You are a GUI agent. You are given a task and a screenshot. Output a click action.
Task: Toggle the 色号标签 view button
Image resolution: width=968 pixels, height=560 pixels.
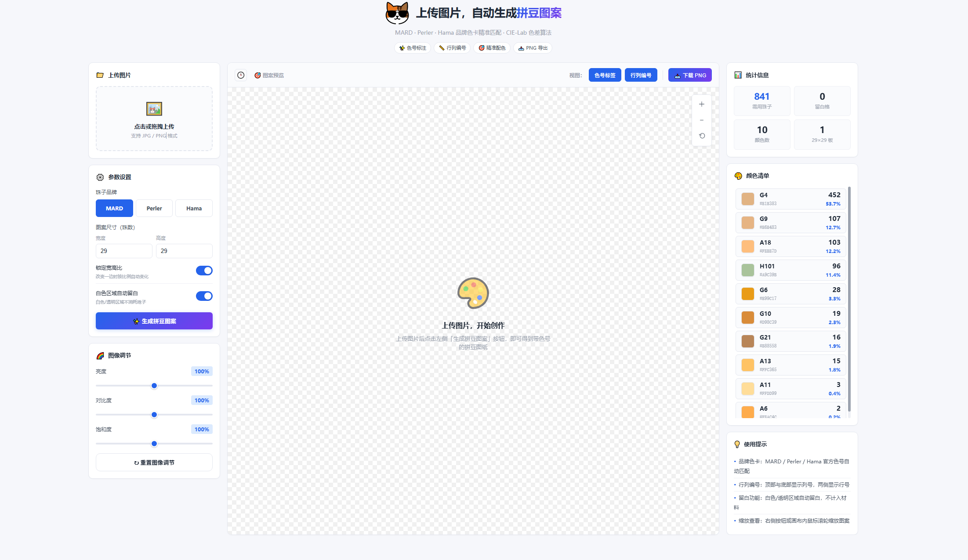tap(605, 75)
